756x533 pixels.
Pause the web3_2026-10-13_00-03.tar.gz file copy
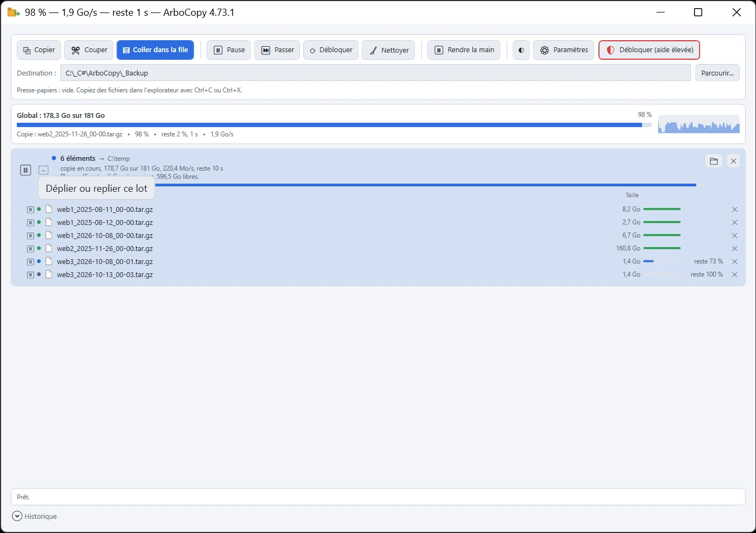[x=30, y=274]
